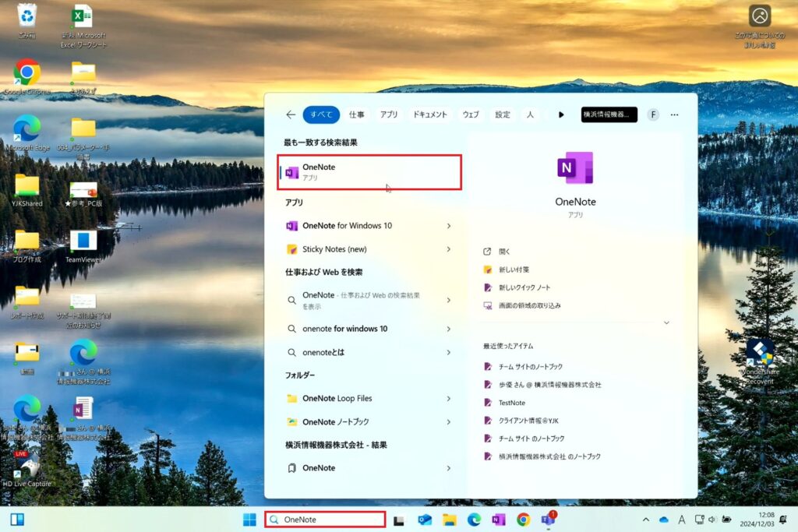Select the YJKShared folder on desktop
This screenshot has width=798, height=532.
(x=27, y=190)
